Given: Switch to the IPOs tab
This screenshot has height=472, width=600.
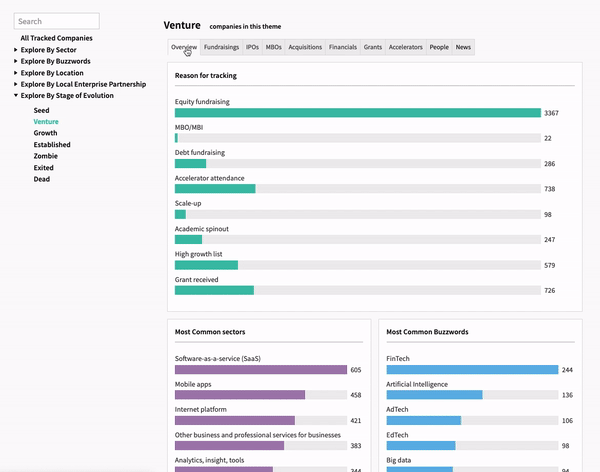Looking at the screenshot, I should coord(252,47).
